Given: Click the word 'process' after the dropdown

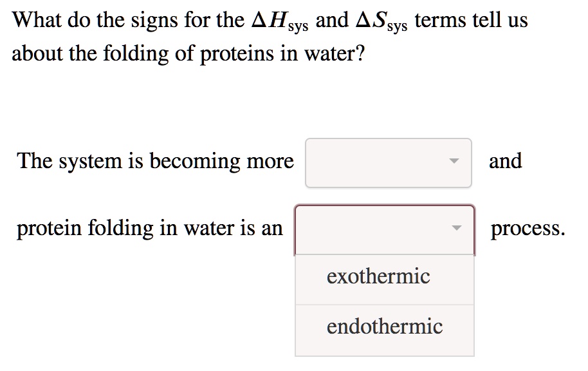Looking at the screenshot, I should coord(528,229).
